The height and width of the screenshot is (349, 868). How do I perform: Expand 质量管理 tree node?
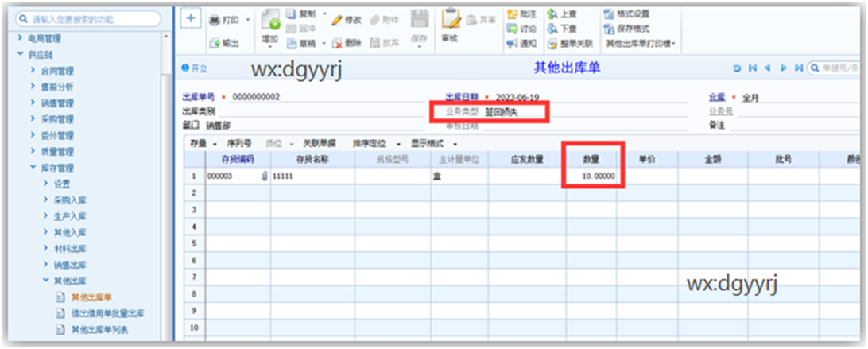pyautogui.click(x=33, y=151)
